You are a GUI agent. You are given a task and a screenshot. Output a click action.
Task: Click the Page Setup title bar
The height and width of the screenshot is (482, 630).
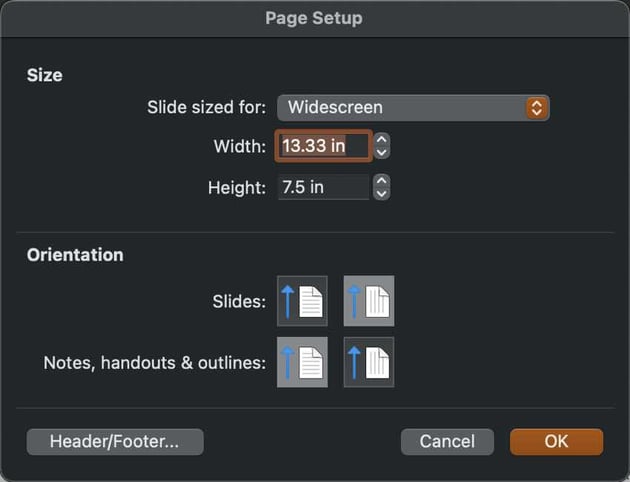314,18
